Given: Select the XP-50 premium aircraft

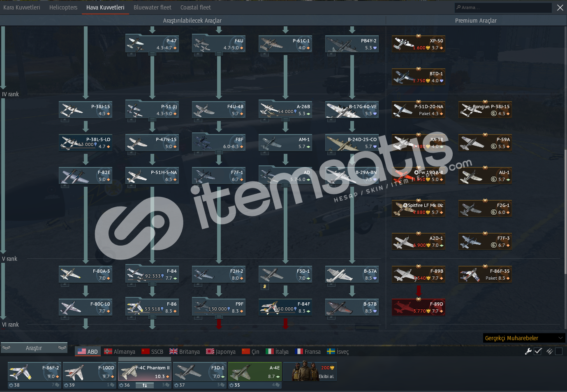Looking at the screenshot, I should [x=419, y=44].
